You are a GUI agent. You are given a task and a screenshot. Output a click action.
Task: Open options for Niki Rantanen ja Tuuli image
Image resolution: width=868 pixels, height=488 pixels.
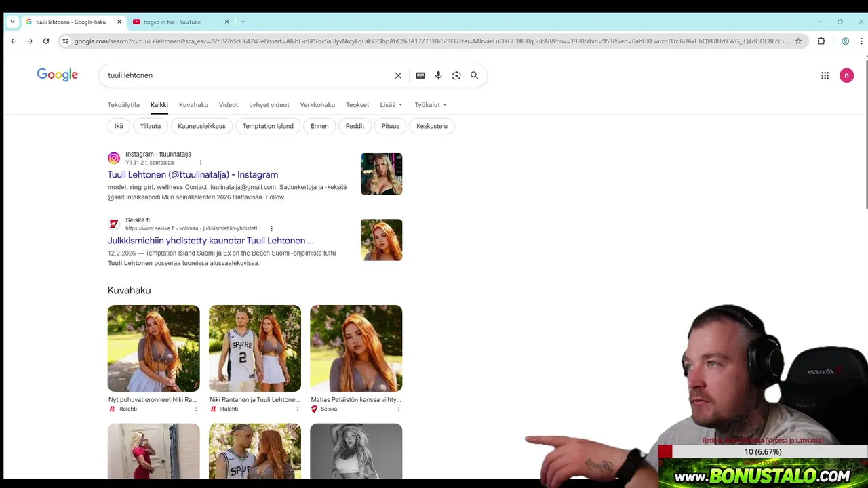click(297, 409)
